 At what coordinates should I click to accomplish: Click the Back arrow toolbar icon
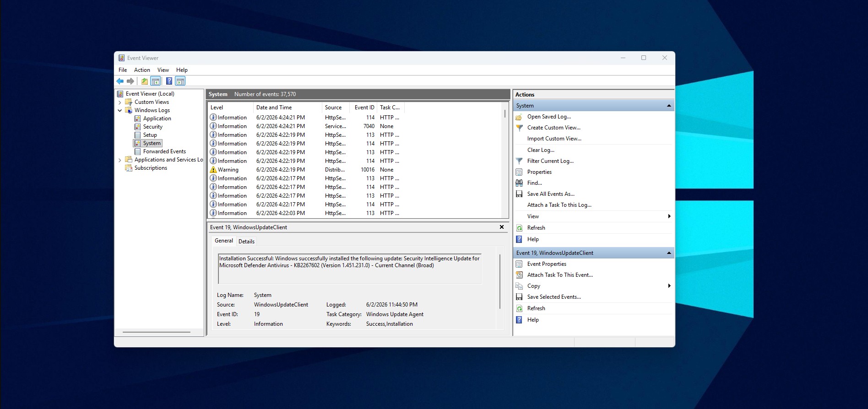[120, 81]
